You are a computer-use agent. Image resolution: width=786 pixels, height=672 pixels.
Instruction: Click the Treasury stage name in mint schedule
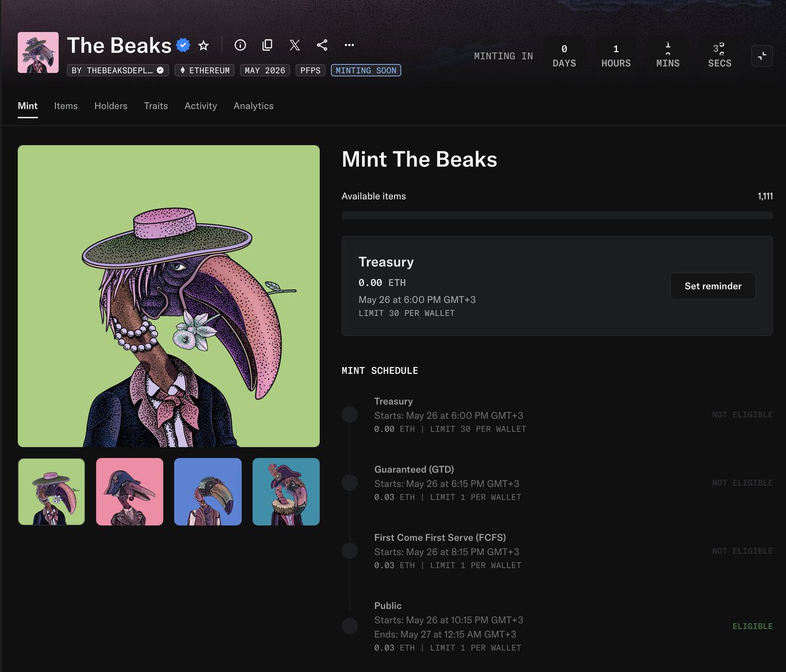[x=394, y=401]
